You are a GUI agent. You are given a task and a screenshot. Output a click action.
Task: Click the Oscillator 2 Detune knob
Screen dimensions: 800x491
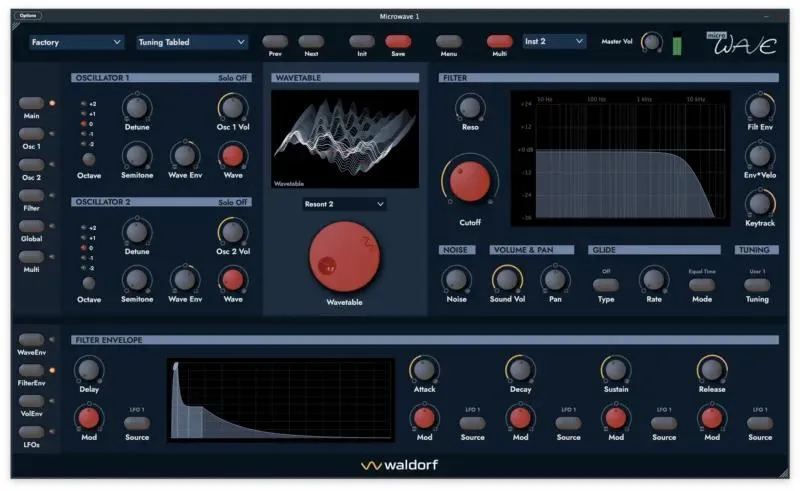coord(137,232)
